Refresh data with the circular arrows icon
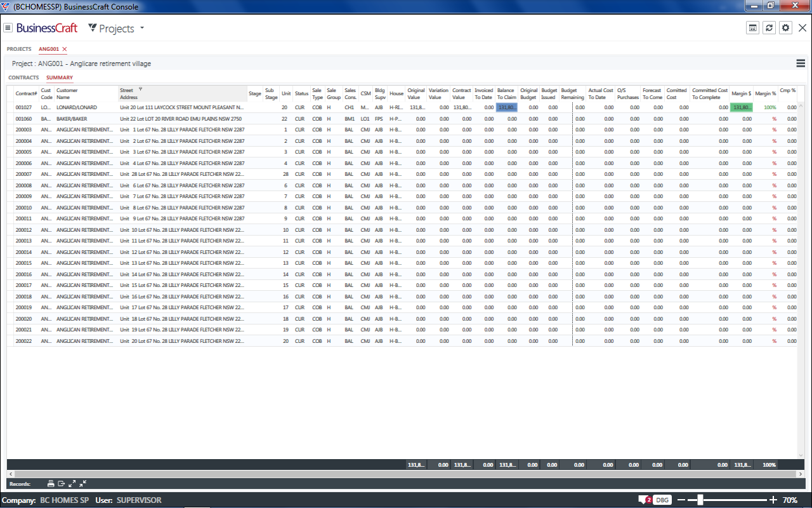 point(769,28)
